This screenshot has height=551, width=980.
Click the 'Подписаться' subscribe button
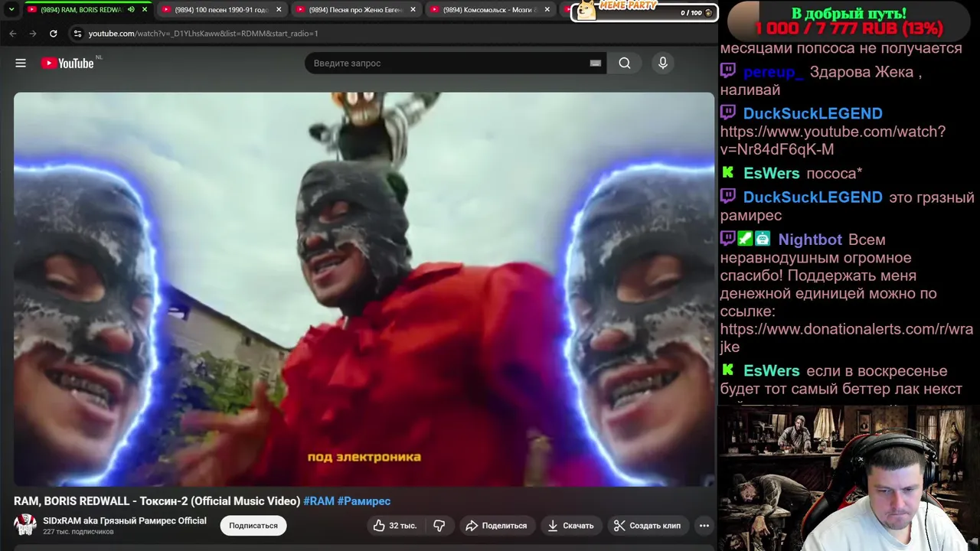click(253, 526)
